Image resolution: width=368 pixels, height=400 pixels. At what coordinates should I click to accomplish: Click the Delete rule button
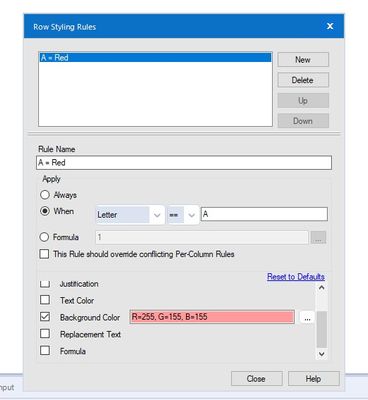[x=303, y=80]
